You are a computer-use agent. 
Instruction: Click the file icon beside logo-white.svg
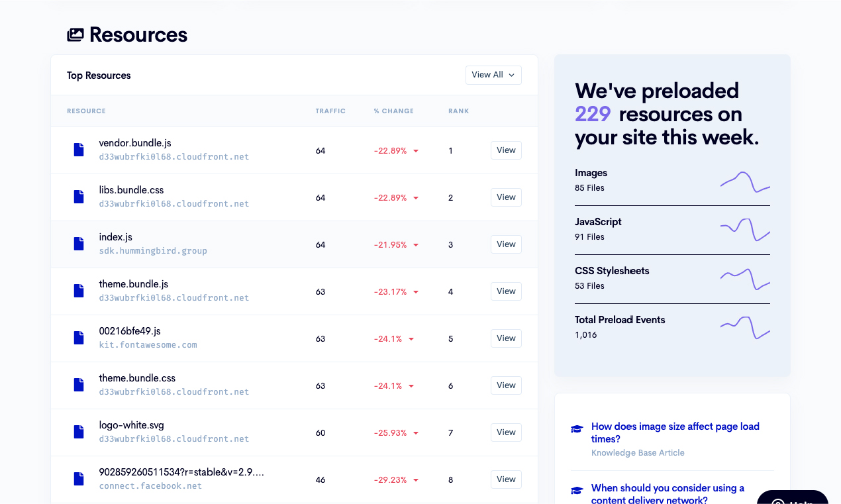(79, 432)
